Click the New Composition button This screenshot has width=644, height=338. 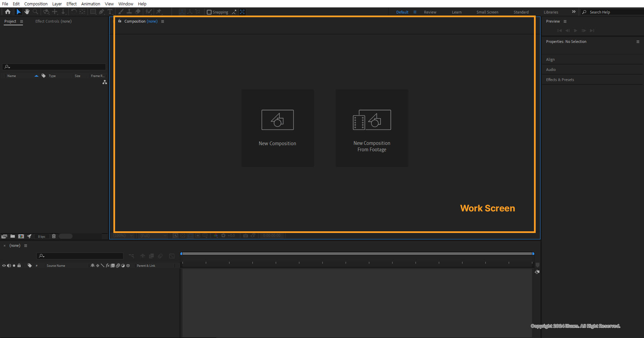(x=278, y=128)
